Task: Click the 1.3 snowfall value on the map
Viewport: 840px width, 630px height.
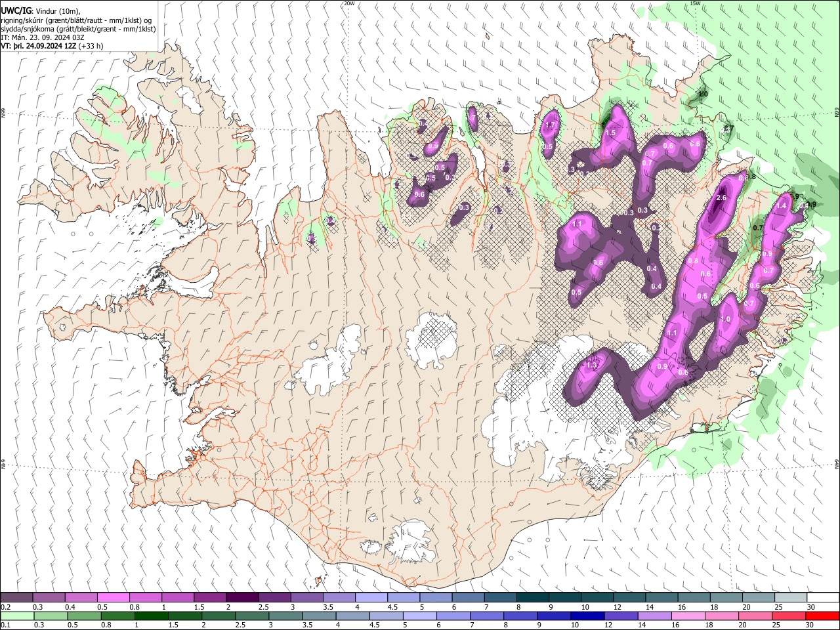Action: (x=593, y=366)
